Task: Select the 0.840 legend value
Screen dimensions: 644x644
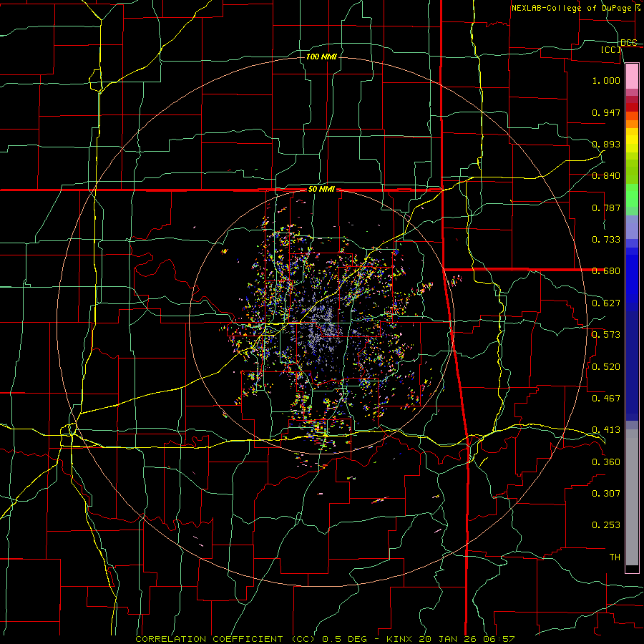Action: click(x=606, y=176)
